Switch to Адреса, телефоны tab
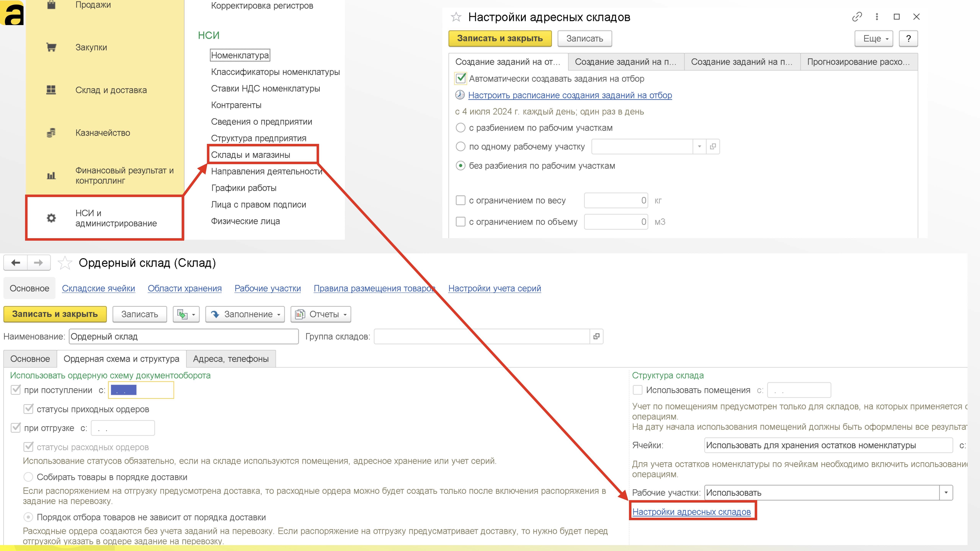Viewport: 980px width, 551px height. coord(231,359)
